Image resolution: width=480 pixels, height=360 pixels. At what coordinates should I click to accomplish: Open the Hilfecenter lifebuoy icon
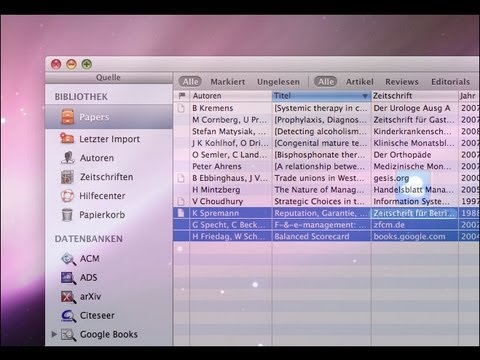(67, 196)
